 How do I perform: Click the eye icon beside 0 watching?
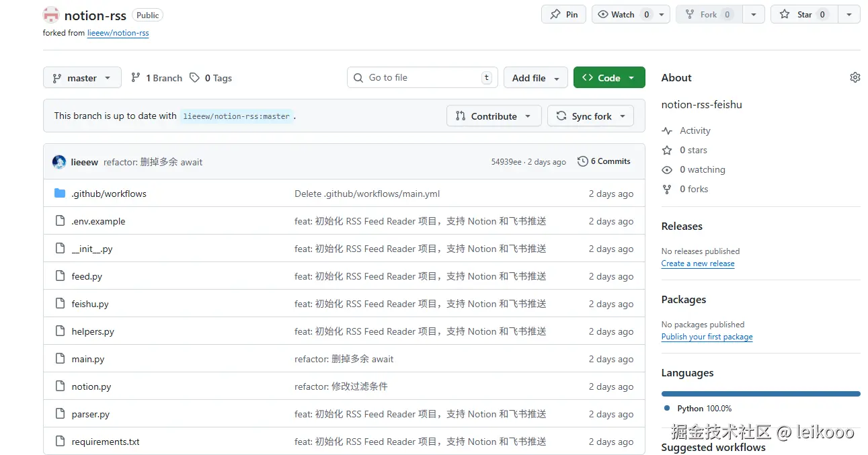(x=667, y=170)
